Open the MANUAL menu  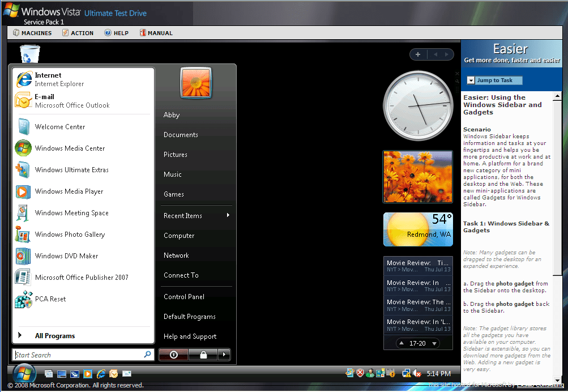pyautogui.click(x=156, y=33)
